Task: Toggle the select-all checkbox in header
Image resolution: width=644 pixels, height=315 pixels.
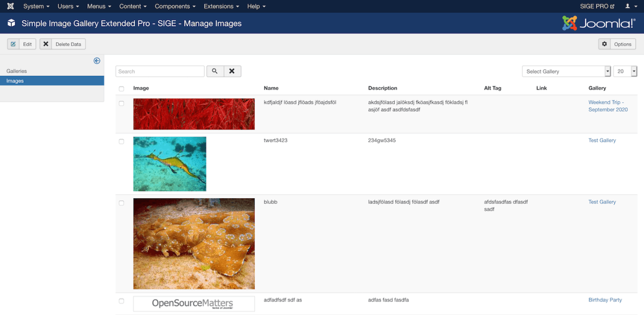Action: coord(121,89)
